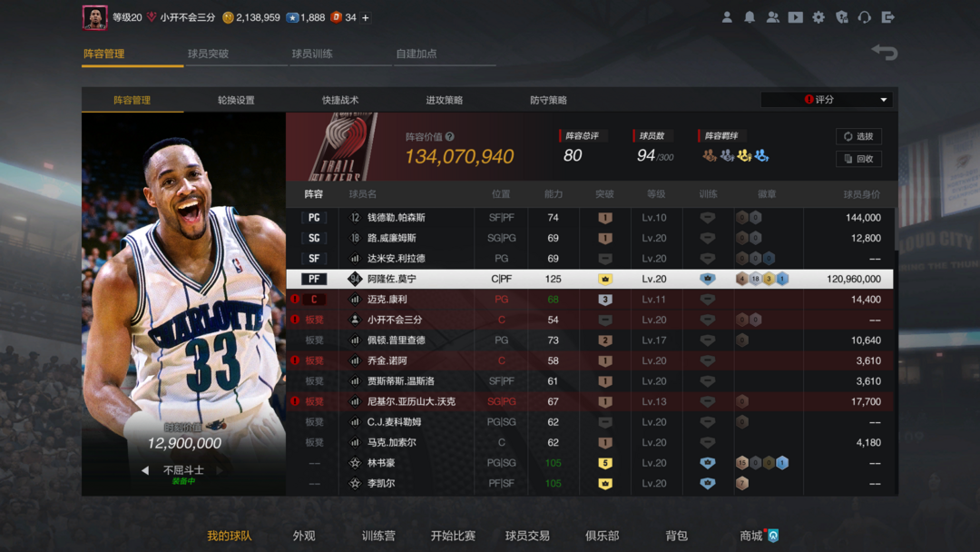Switch to the 自建加点 tab
Screen dimensions: 980x552
pyautogui.click(x=416, y=54)
